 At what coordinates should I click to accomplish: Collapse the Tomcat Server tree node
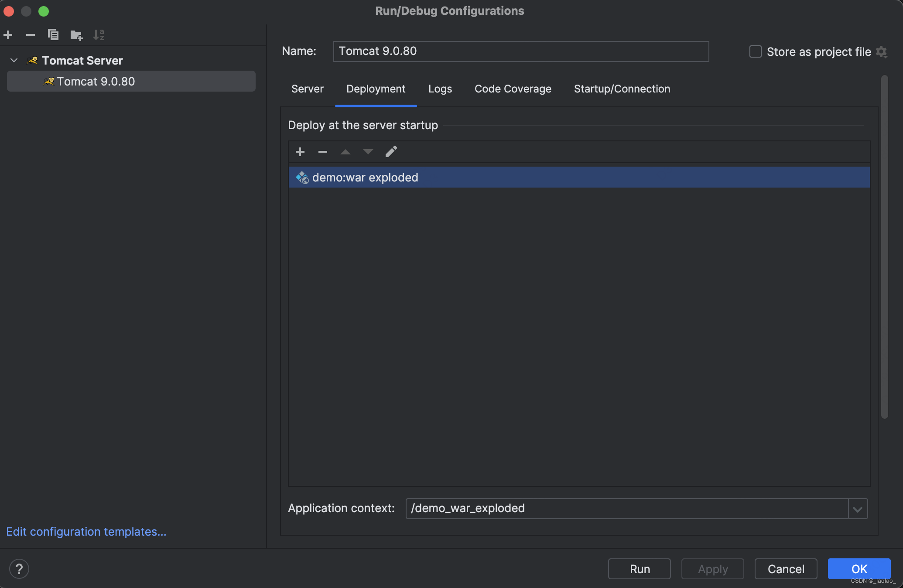(14, 60)
